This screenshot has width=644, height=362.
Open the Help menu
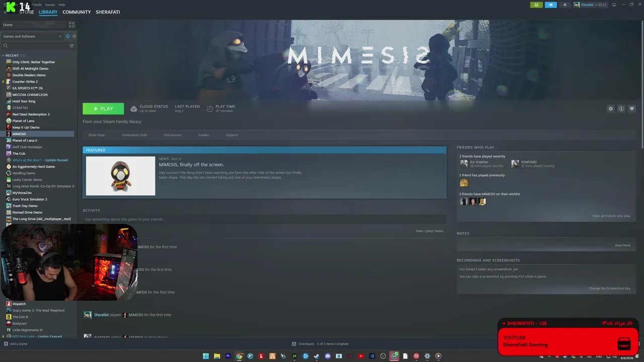click(61, 5)
